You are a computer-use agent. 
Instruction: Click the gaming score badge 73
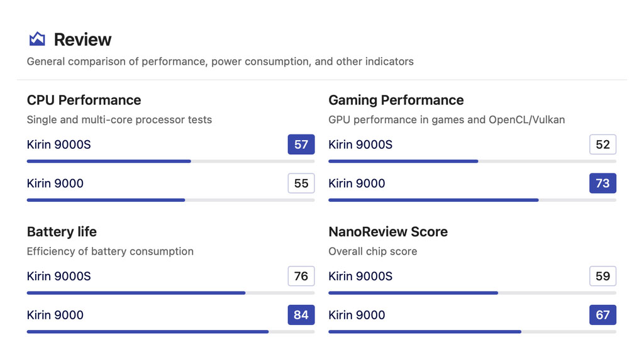coord(602,184)
